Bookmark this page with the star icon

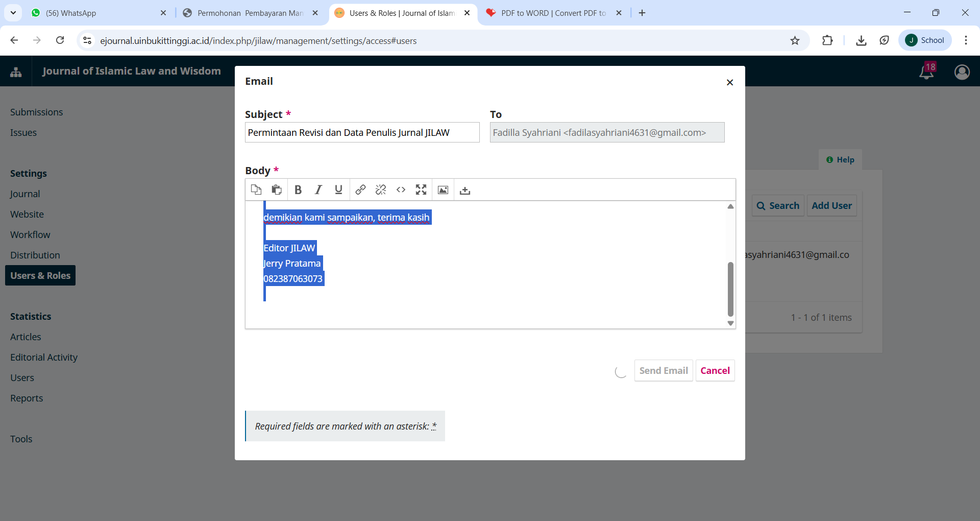795,40
